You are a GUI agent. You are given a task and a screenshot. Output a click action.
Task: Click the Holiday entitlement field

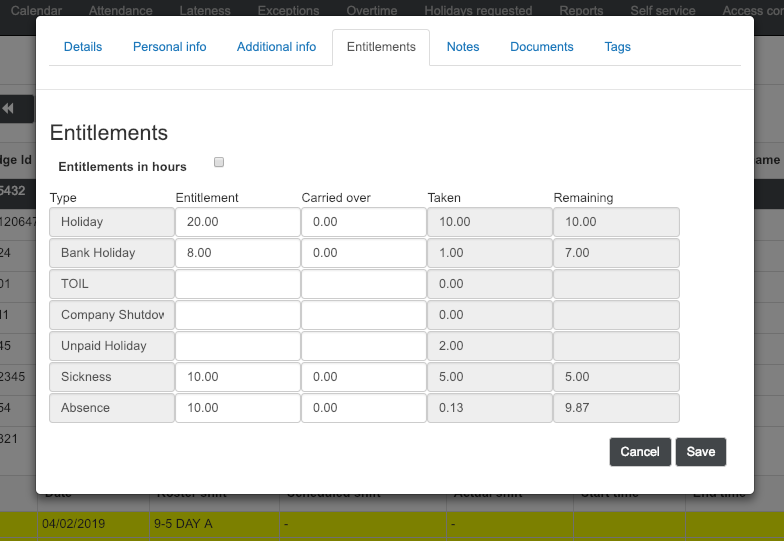point(237,222)
